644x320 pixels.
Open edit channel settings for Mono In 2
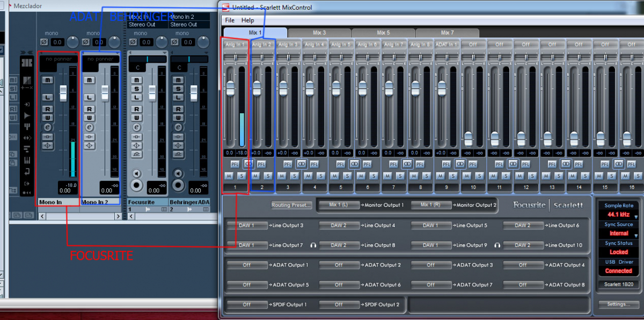[90, 127]
